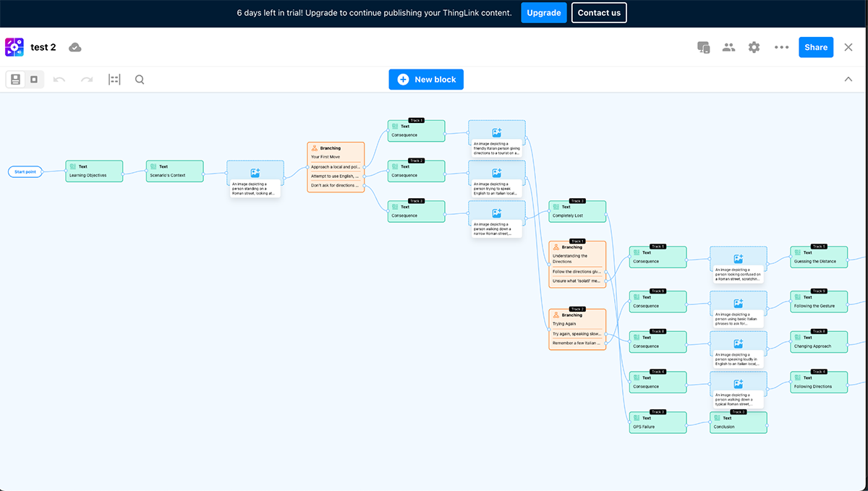Undo the last change
The image size is (868, 491).
click(x=59, y=80)
